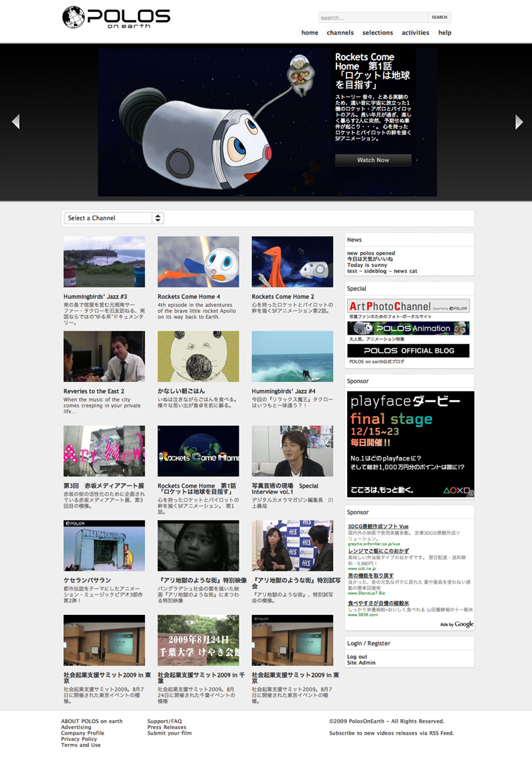The width and height of the screenshot is (532, 760).
Task: Click the POLOS OFFICIAL BLOG banner
Action: [408, 351]
